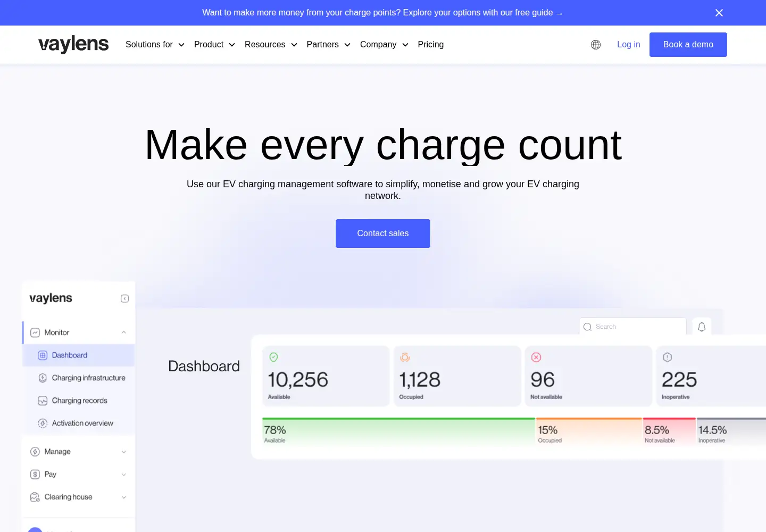Expand the Clearing house chevron
Image resolution: width=766 pixels, height=532 pixels.
click(124, 497)
